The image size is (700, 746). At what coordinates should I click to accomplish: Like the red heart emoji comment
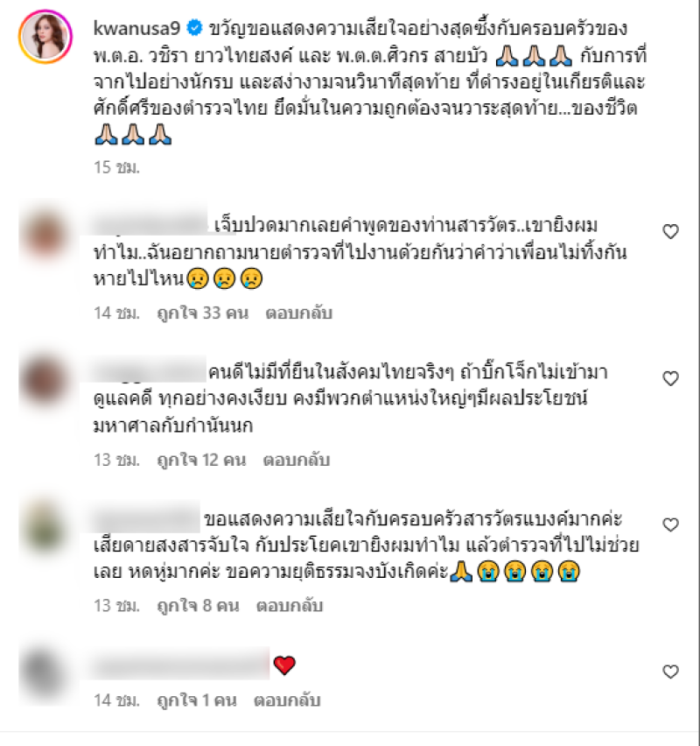click(670, 672)
